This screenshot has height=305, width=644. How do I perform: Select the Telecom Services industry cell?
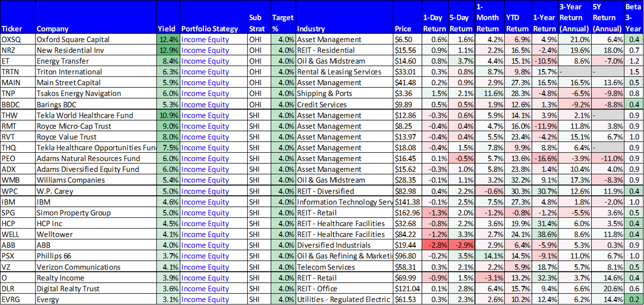pyautogui.click(x=344, y=267)
